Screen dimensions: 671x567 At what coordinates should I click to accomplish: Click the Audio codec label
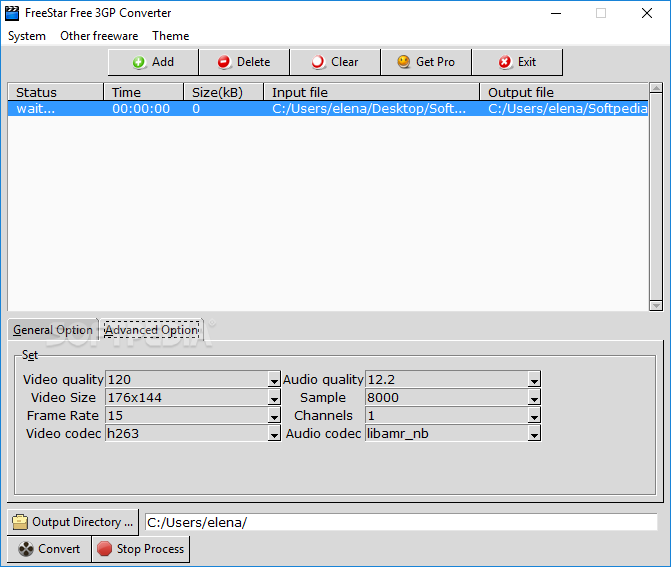(324, 433)
